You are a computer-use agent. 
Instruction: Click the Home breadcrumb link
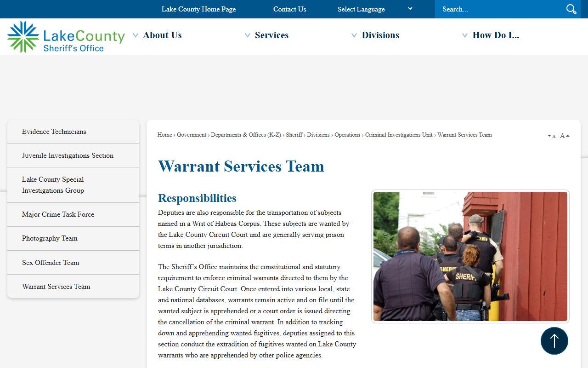(x=165, y=135)
